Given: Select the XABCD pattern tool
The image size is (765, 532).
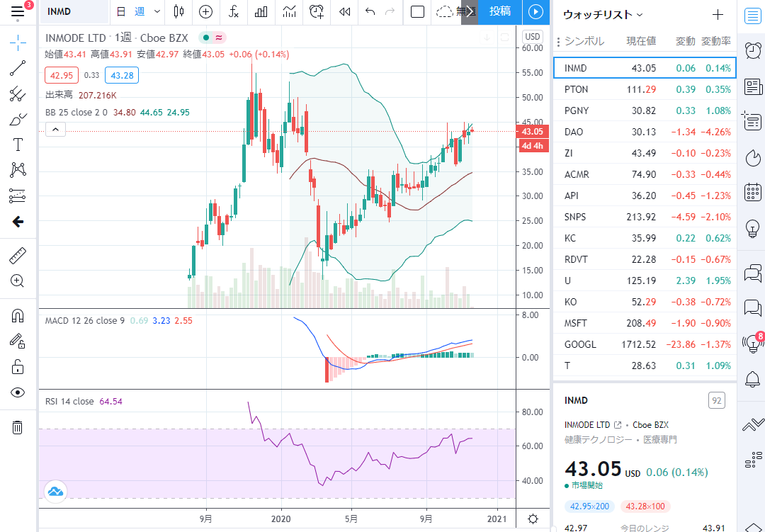Looking at the screenshot, I should coord(18,170).
